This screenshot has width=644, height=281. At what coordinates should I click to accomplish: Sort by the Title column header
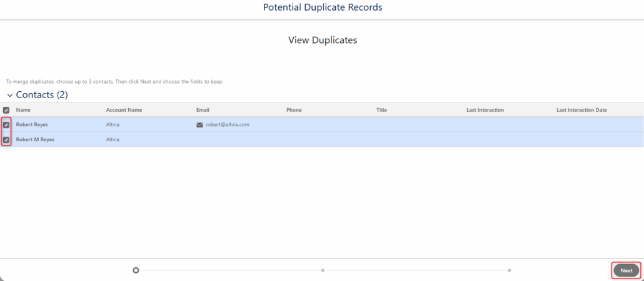[381, 110]
